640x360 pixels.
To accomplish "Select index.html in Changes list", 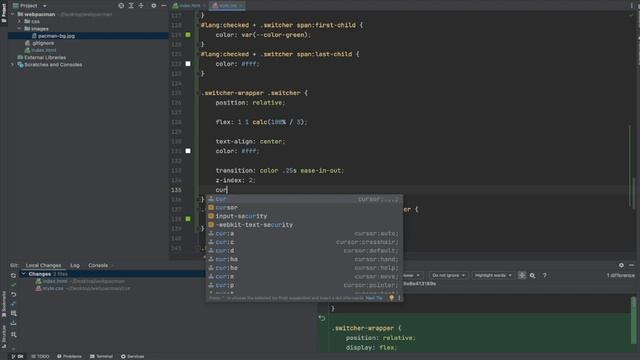I will [x=55, y=281].
